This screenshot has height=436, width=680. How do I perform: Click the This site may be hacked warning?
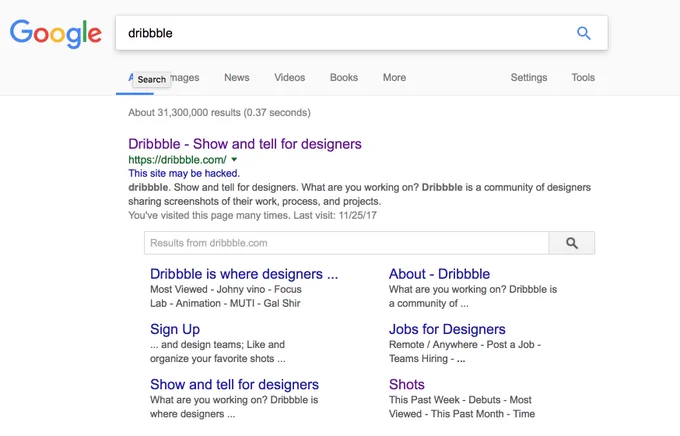pos(184,174)
